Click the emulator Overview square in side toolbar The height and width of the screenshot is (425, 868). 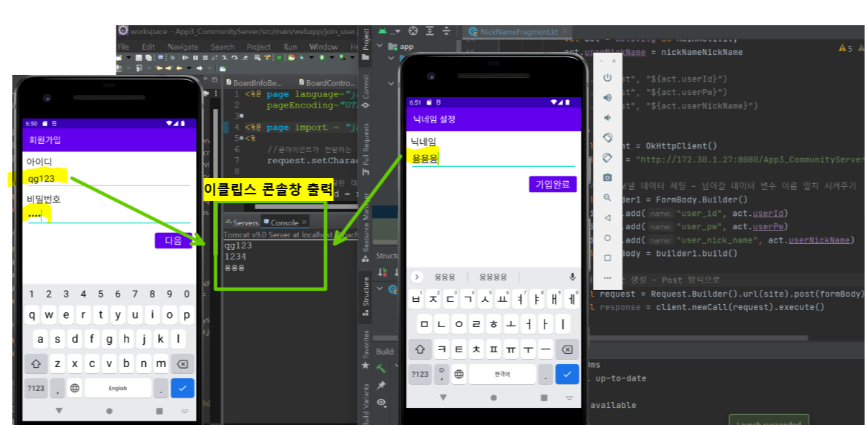[608, 257]
